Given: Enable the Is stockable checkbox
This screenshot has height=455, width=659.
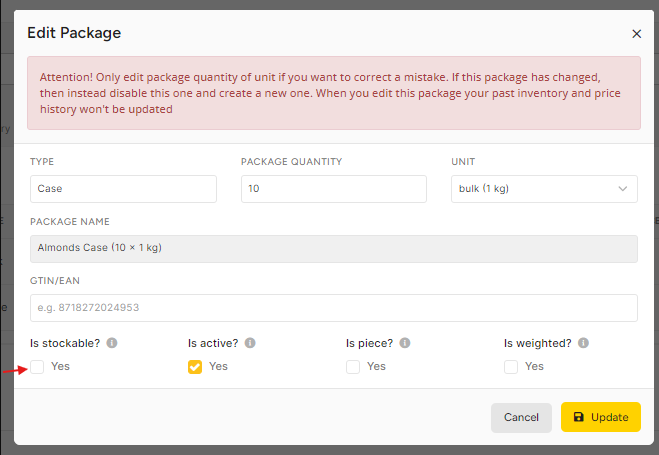Looking at the screenshot, I should [37, 367].
